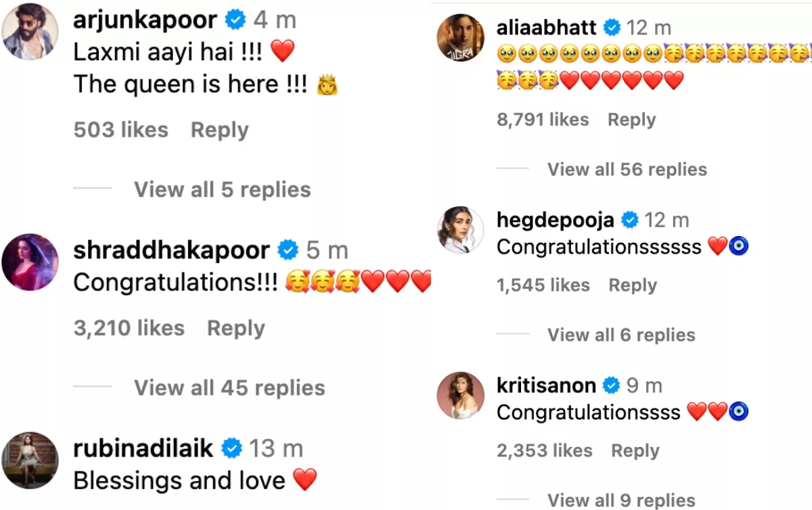Open arjunkapoor's profile picture
The image size is (812, 510).
tap(30, 31)
